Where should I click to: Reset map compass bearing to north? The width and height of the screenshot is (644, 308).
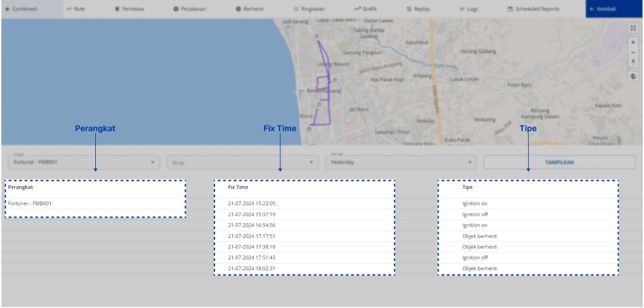pos(633,62)
